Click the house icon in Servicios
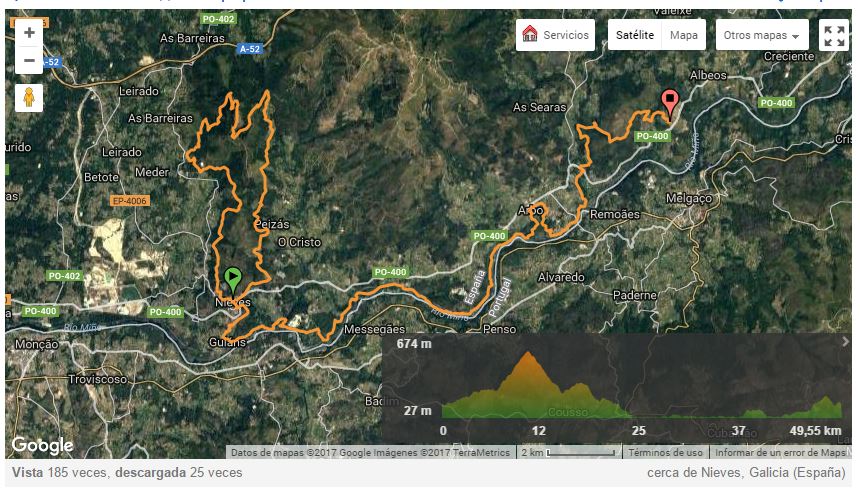Screen dimensions: 860x495 tap(529, 35)
